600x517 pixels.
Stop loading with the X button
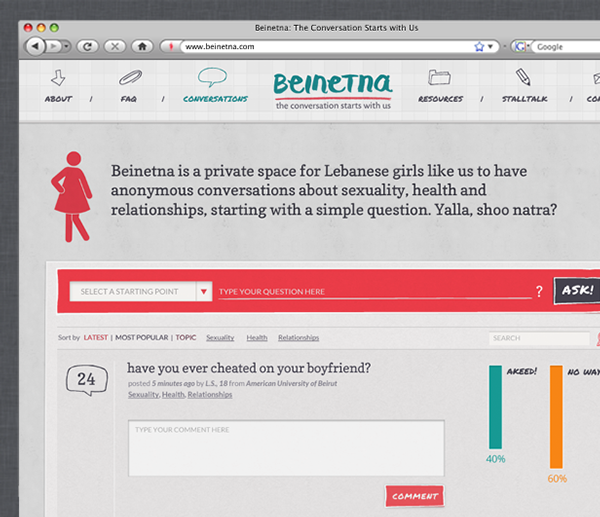point(115,47)
